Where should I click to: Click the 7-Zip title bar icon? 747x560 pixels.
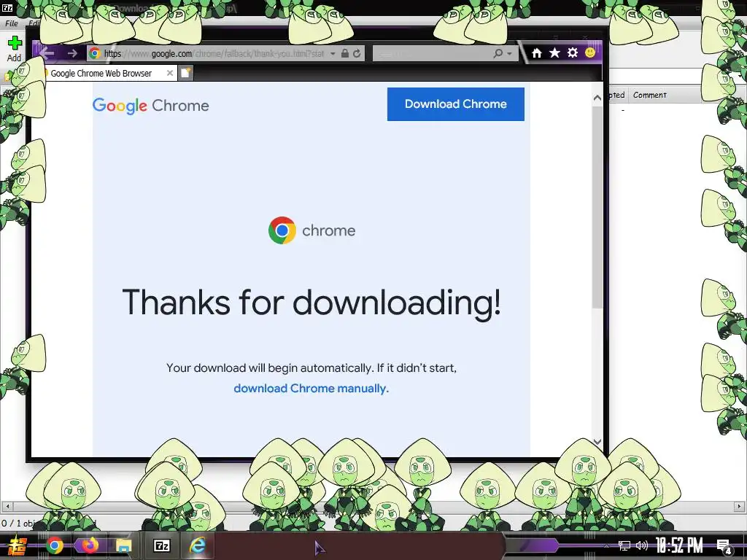tap(7, 8)
